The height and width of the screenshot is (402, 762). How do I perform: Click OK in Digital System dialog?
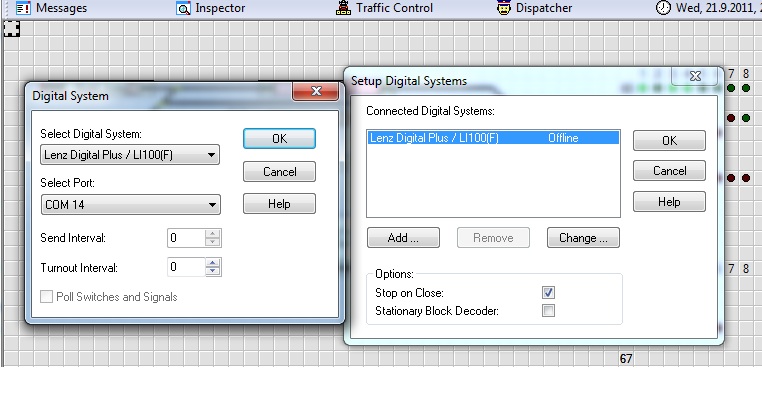click(279, 139)
